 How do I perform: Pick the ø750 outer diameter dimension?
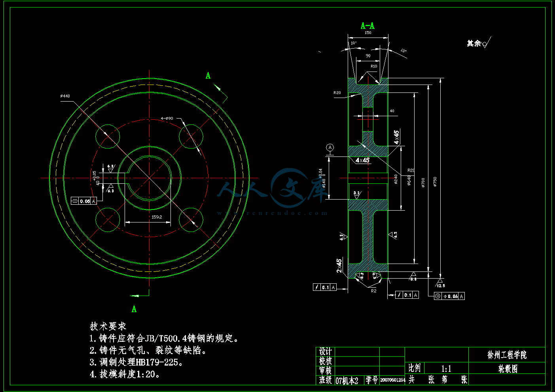coord(435,181)
